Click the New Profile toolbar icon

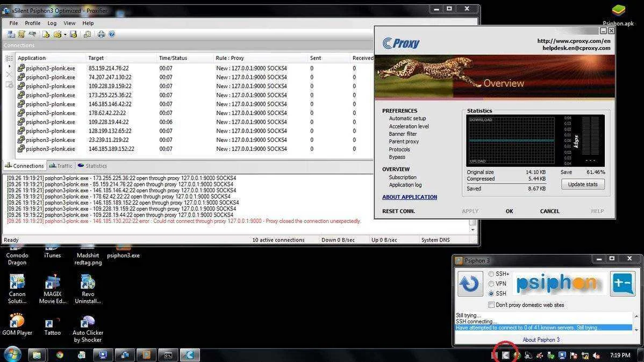(x=46, y=34)
